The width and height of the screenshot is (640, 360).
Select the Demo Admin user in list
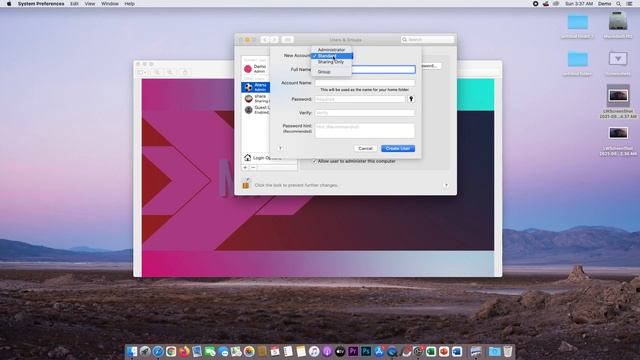[x=256, y=69]
